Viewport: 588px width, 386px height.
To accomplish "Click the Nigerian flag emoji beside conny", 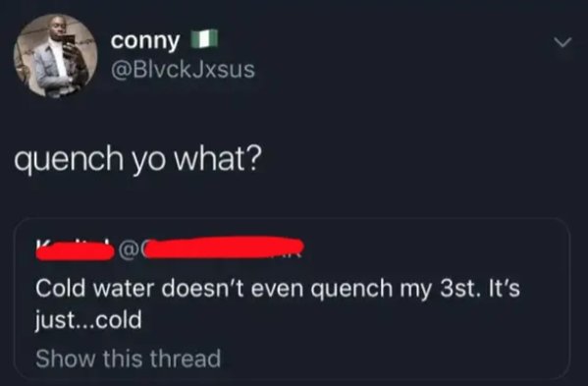I will pos(204,39).
